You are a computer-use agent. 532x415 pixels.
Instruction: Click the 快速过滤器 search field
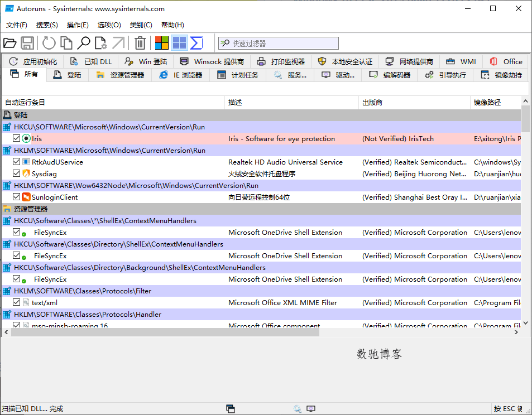(279, 44)
